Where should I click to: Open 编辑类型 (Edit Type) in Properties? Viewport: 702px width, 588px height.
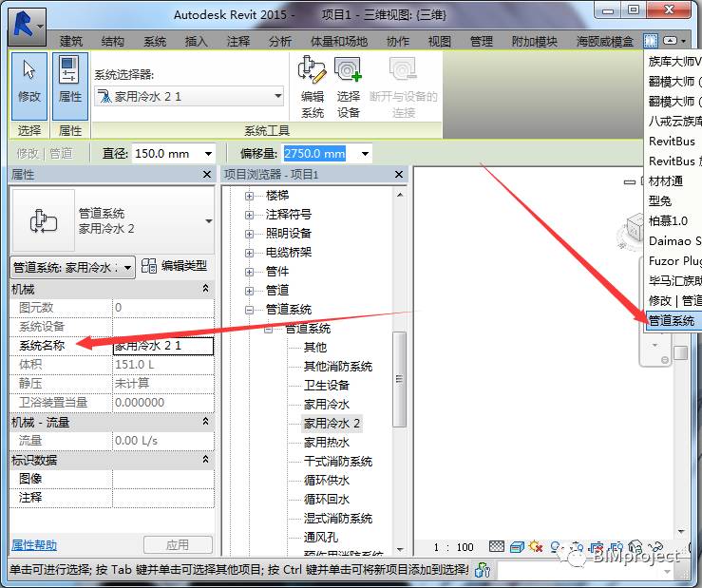(174, 266)
